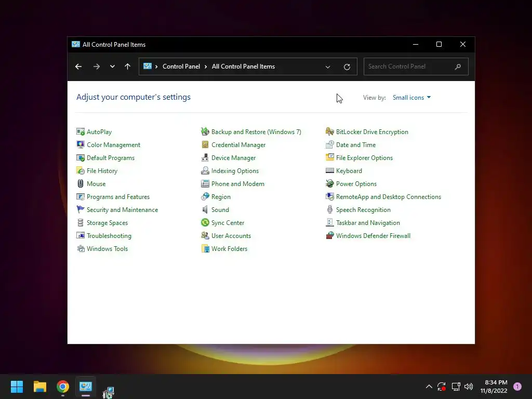Open the Taskbar and Navigation link
Screen dimensions: 532x399
point(368,222)
